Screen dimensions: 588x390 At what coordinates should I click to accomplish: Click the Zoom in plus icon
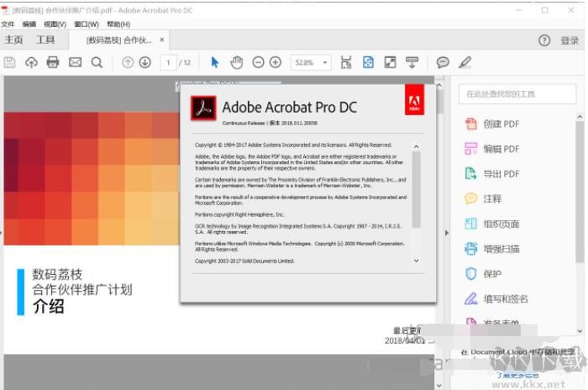[276, 62]
